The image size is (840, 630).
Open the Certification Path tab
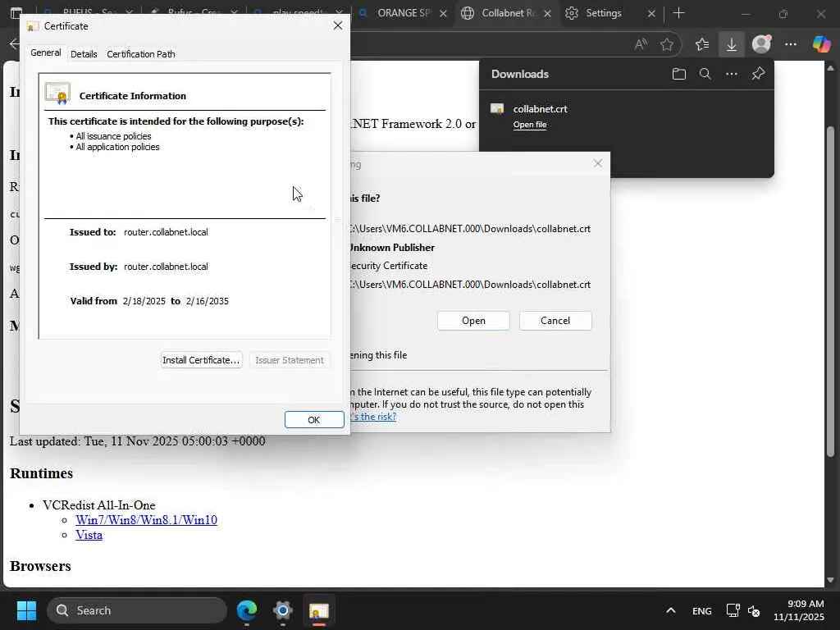(141, 54)
